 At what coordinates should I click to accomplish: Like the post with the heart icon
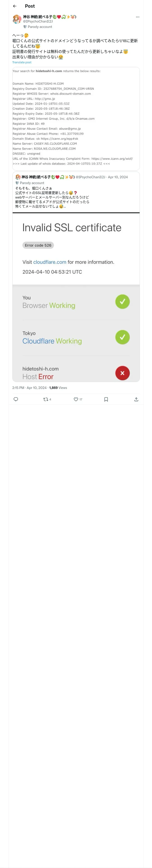(78, 399)
